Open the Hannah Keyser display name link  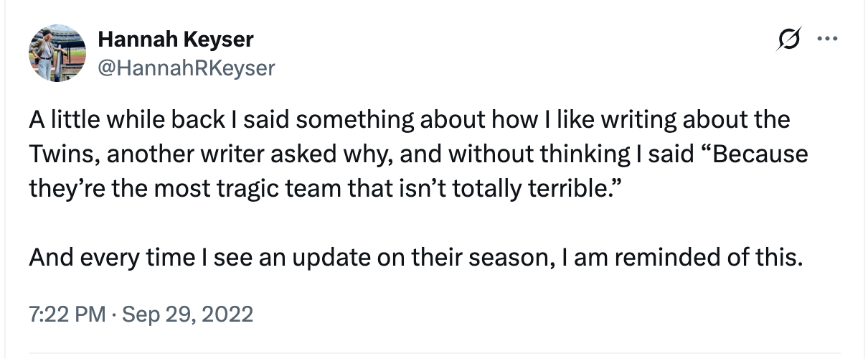pos(175,40)
